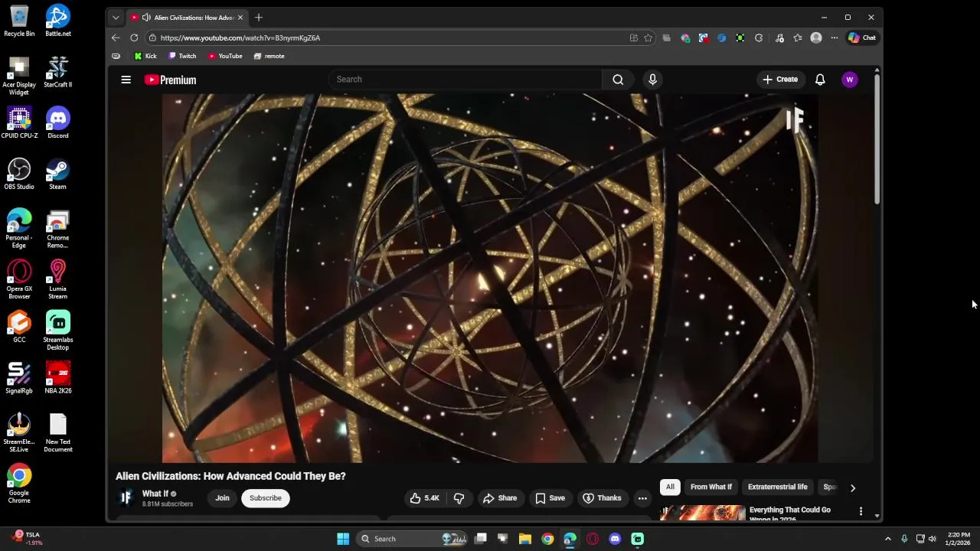The height and width of the screenshot is (551, 980).
Task: Open Streamlabs from the taskbar
Action: [x=638, y=539]
